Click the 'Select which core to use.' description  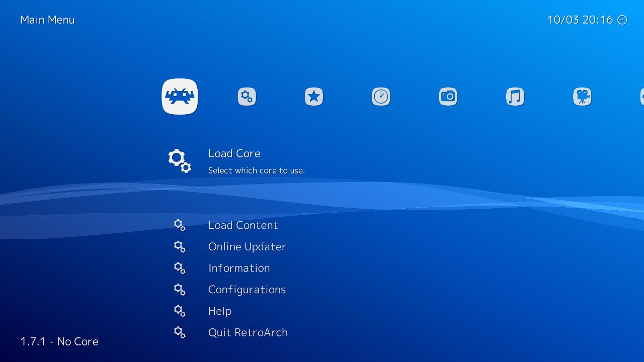pos(257,170)
